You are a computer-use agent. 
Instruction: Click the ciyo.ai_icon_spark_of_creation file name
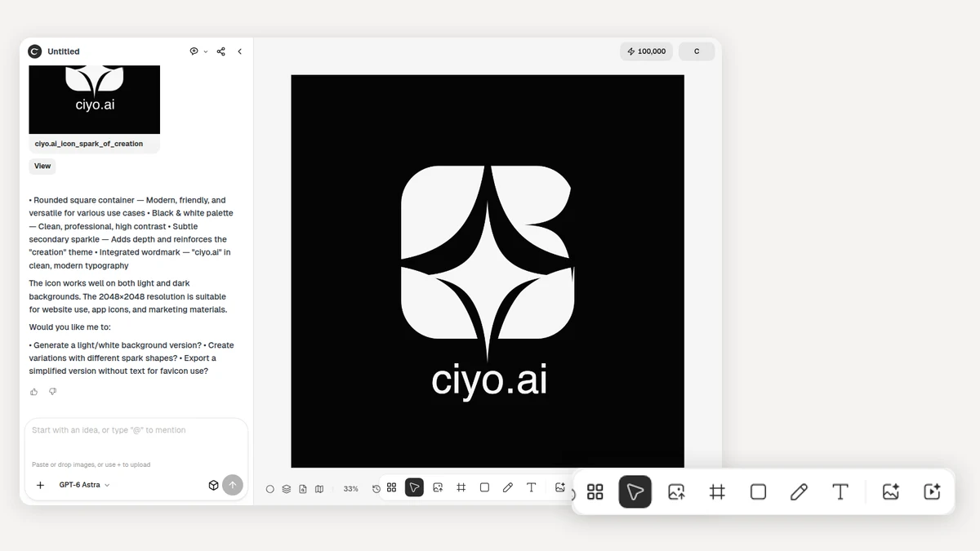coord(89,144)
